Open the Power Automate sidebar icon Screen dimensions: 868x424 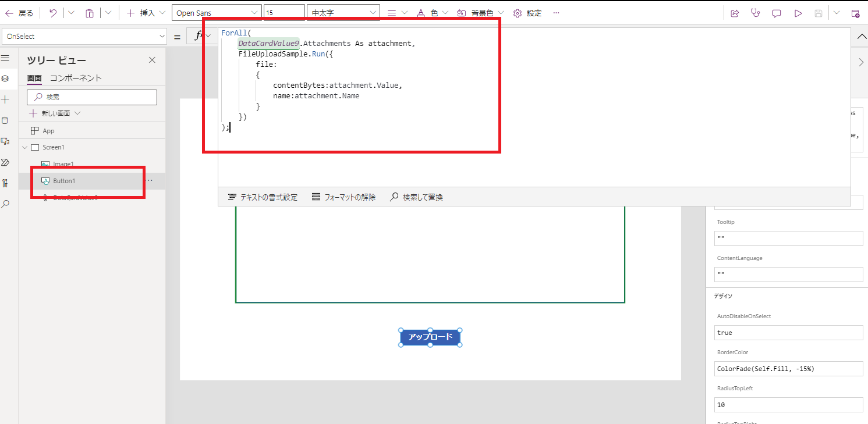(x=6, y=162)
